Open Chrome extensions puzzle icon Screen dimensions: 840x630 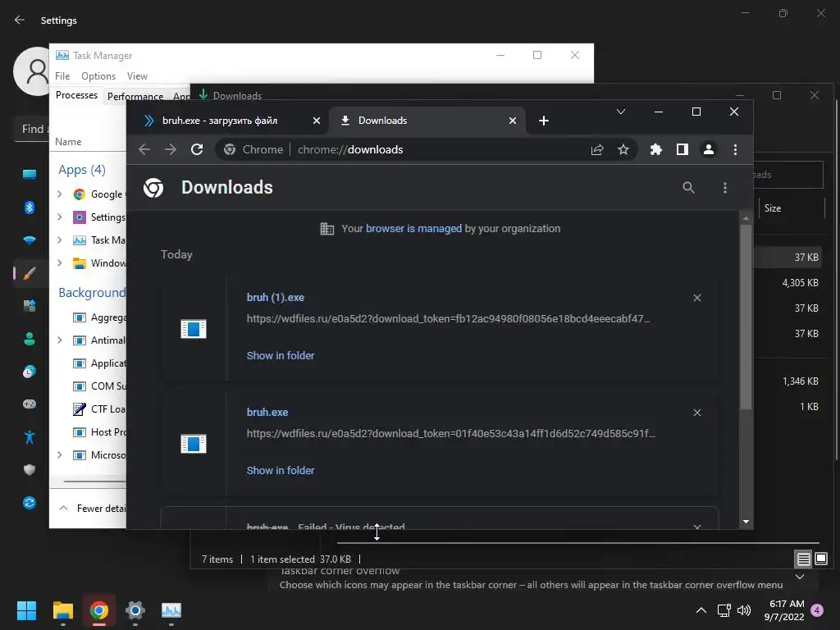click(x=655, y=149)
